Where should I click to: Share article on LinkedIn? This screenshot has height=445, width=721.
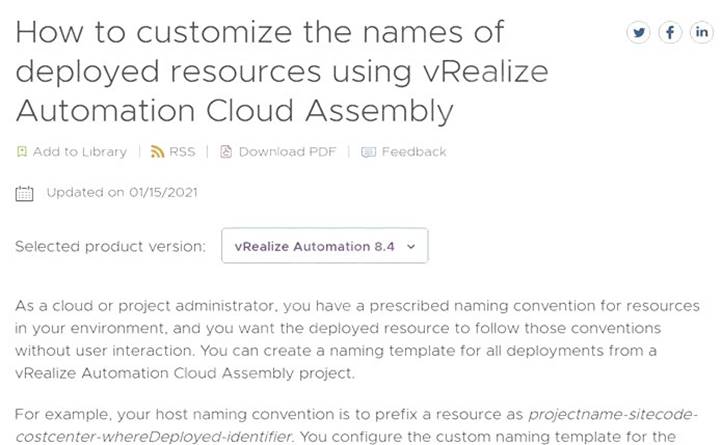click(701, 32)
